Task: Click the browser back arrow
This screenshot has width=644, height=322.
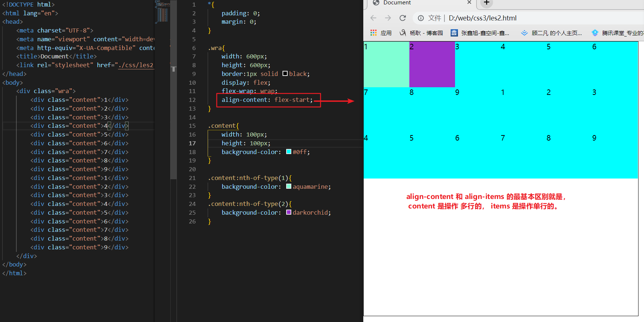Action: coord(373,18)
